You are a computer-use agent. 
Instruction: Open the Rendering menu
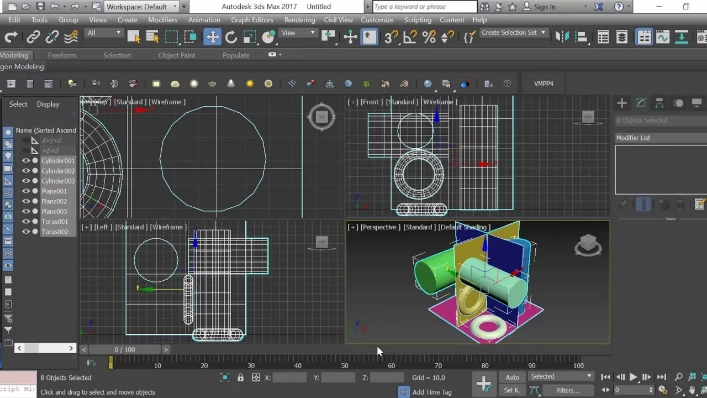tap(299, 20)
